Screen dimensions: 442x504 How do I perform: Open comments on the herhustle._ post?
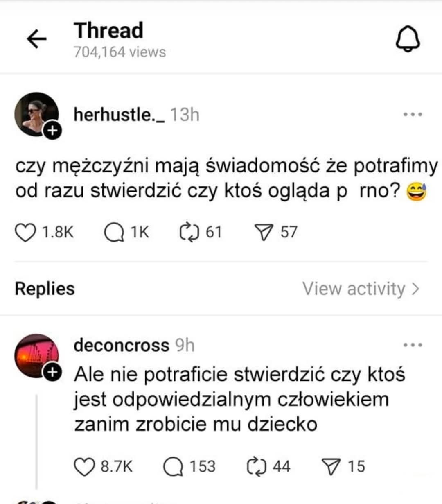pyautogui.click(x=114, y=233)
